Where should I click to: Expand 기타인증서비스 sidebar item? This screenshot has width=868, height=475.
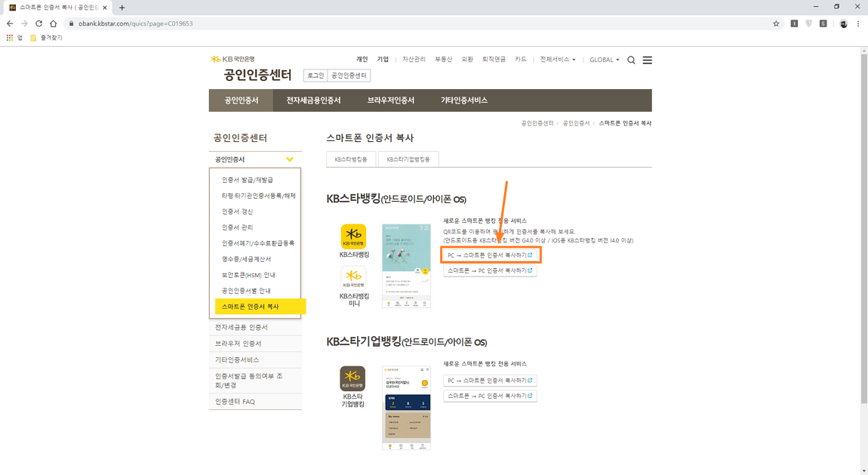tap(255, 360)
